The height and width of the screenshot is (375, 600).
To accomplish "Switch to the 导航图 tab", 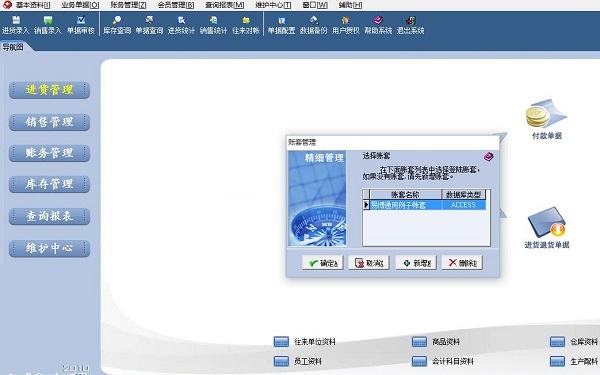I will 13,47.
